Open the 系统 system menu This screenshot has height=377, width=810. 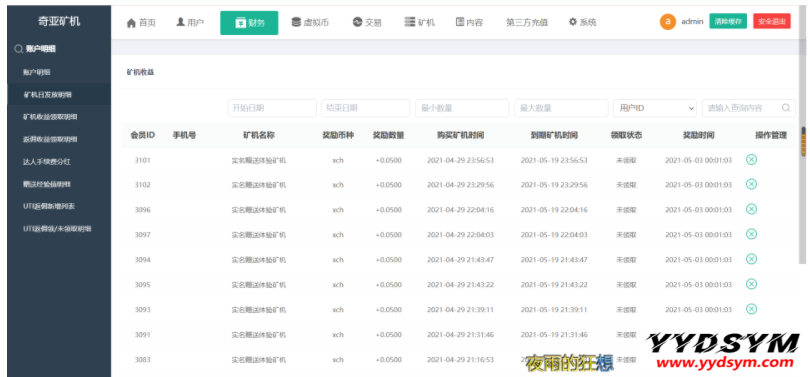[582, 23]
